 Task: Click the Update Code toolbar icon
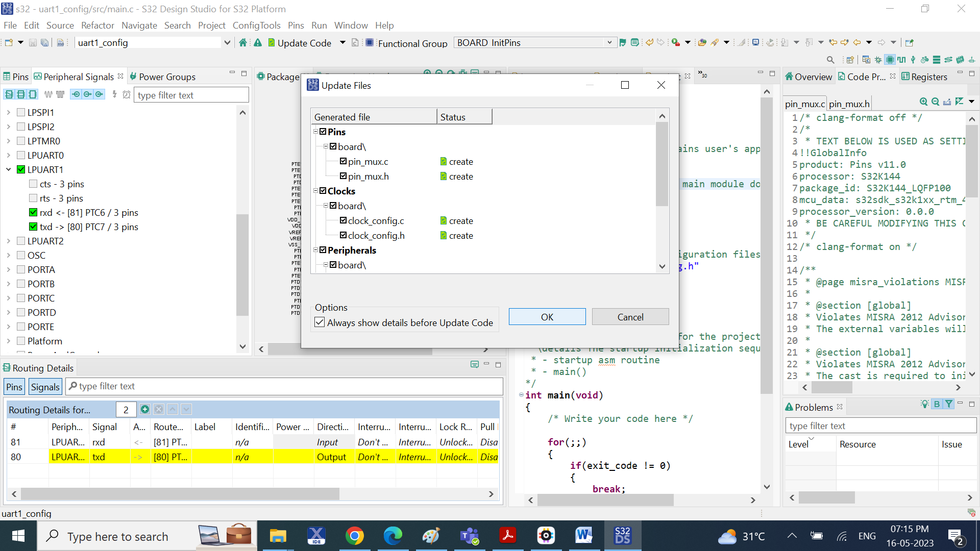click(272, 43)
